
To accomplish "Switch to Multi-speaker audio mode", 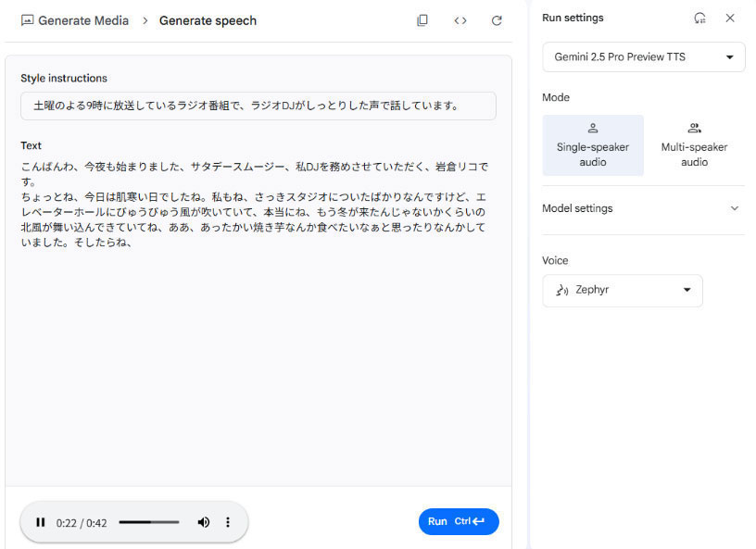I will point(694,145).
